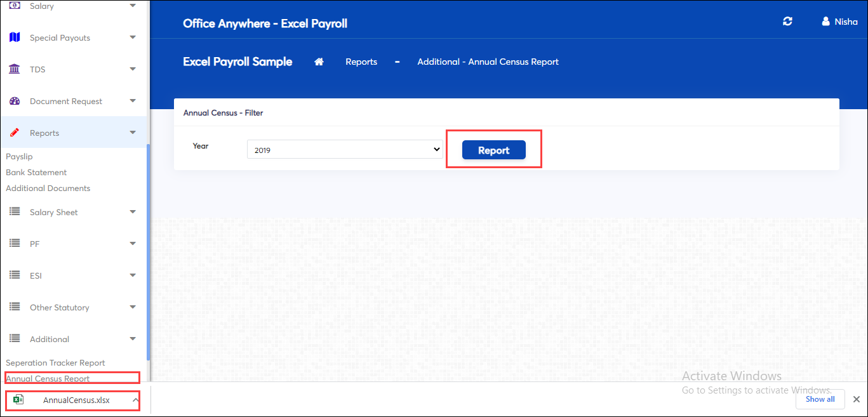The height and width of the screenshot is (417, 868).
Task: Open the Payslip report link
Action: [19, 156]
